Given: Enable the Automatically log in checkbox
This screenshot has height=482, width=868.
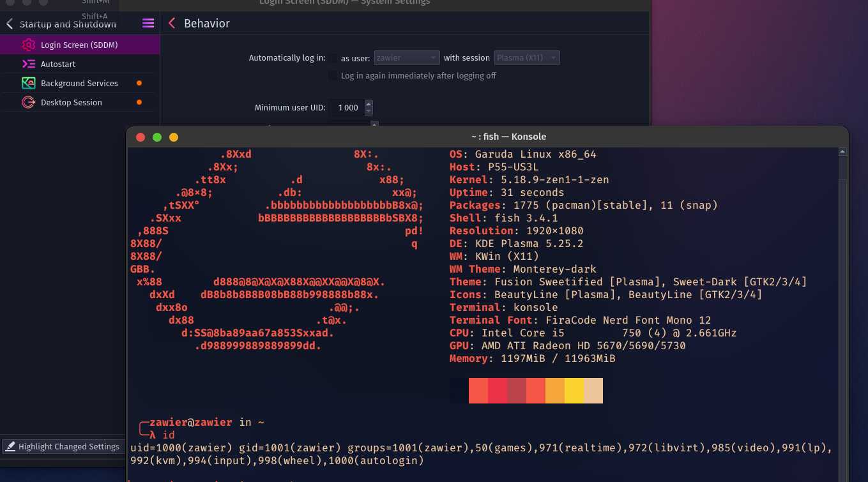Looking at the screenshot, I should pyautogui.click(x=333, y=58).
